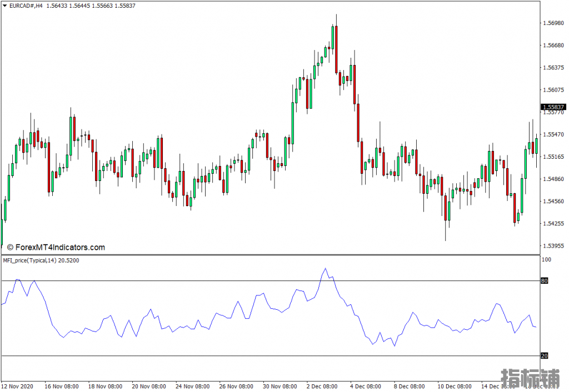Viewport: 569px width, 392px height.
Task: Click the tall red candle at the price peak
Action: click(x=336, y=49)
